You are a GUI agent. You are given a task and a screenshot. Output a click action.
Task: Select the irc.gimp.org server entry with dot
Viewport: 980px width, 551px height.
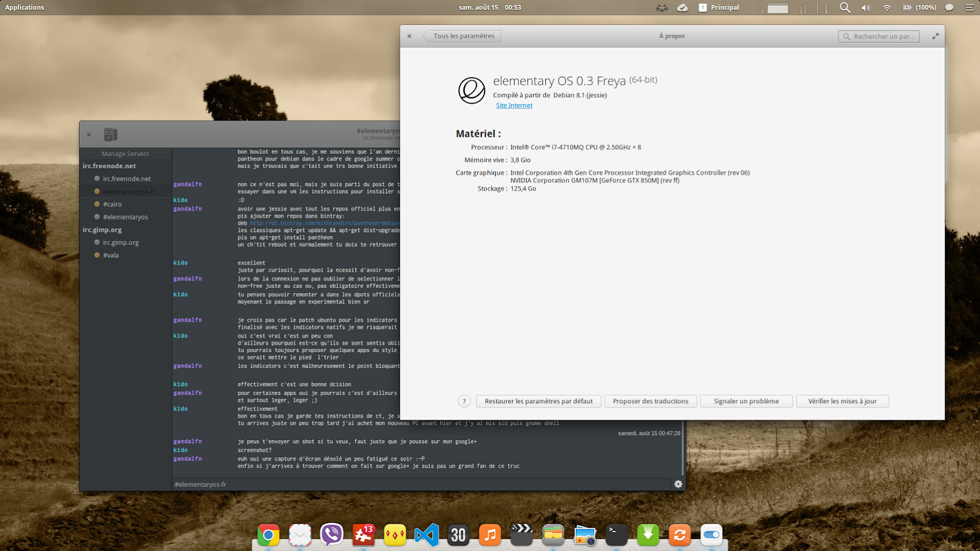pyautogui.click(x=120, y=243)
